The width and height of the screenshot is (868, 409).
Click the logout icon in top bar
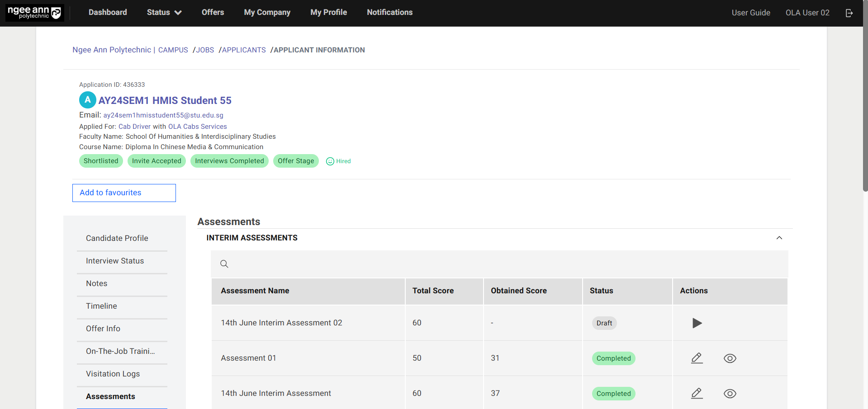[x=849, y=13]
